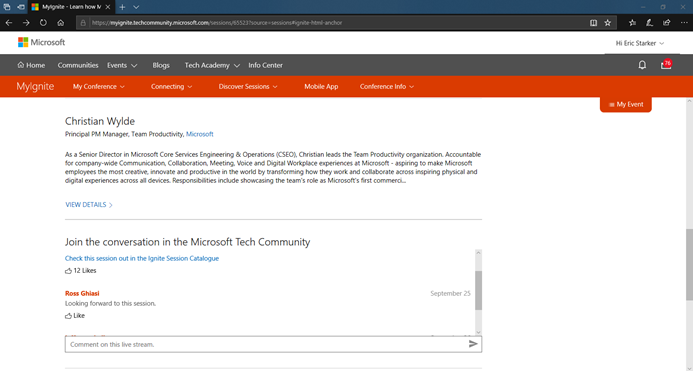This screenshot has height=371, width=693.
Task: Open browser settings and more ellipsis
Action: tap(684, 23)
